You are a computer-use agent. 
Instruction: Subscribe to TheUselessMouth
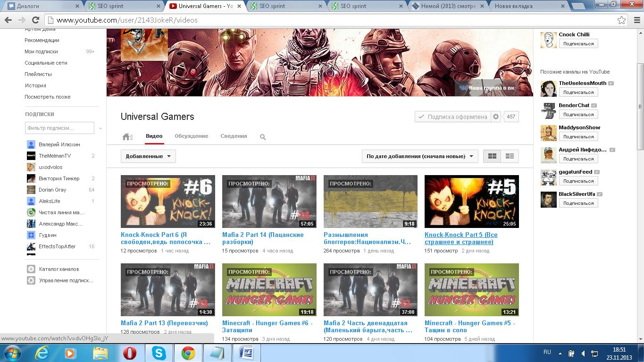[x=578, y=92]
